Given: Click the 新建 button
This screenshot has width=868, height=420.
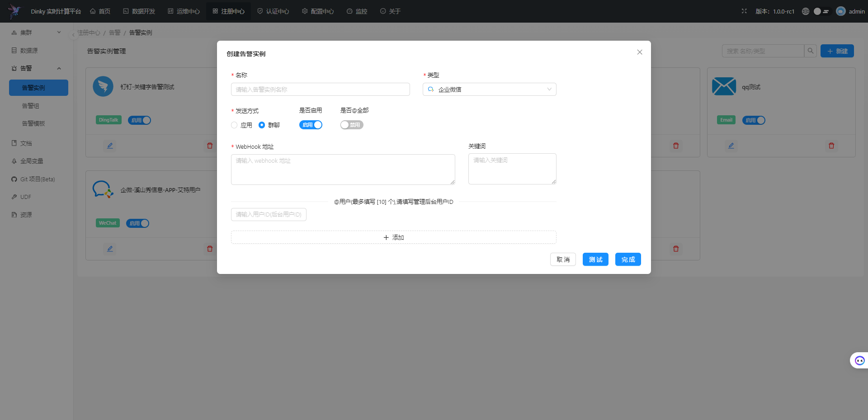Looking at the screenshot, I should (837, 51).
